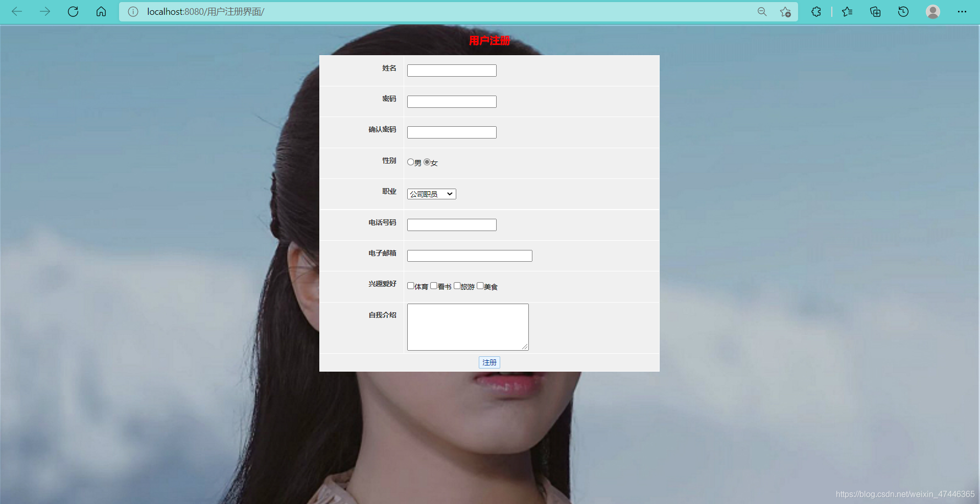Check the 美食 hobby checkbox
The width and height of the screenshot is (980, 504).
480,286
